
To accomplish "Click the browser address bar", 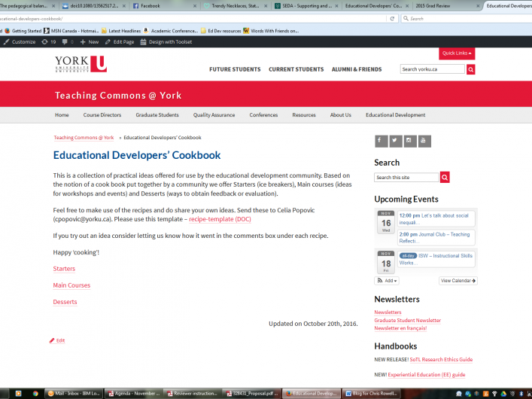I will point(193,19).
